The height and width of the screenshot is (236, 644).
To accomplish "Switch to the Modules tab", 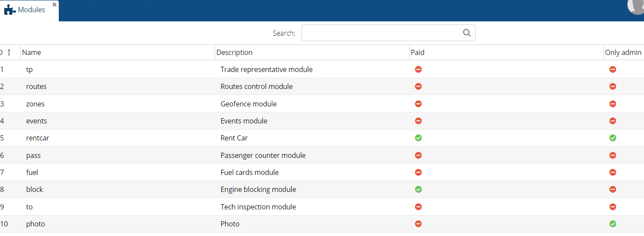I will pos(31,10).
